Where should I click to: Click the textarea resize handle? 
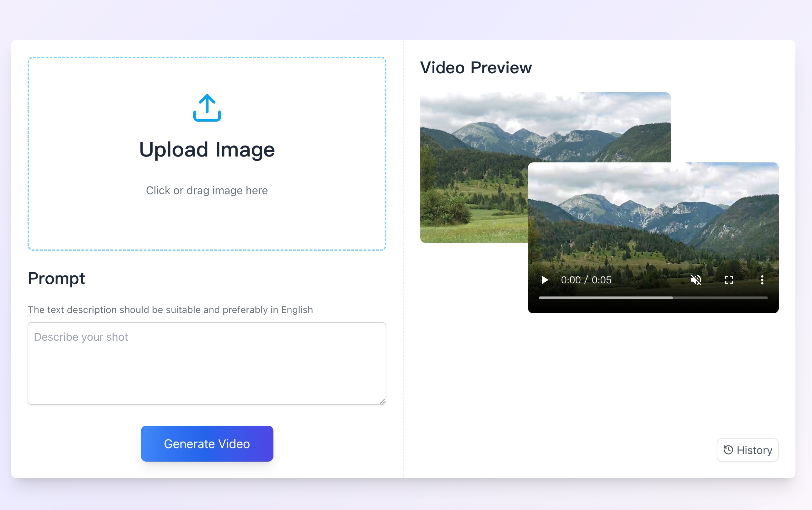pyautogui.click(x=382, y=401)
